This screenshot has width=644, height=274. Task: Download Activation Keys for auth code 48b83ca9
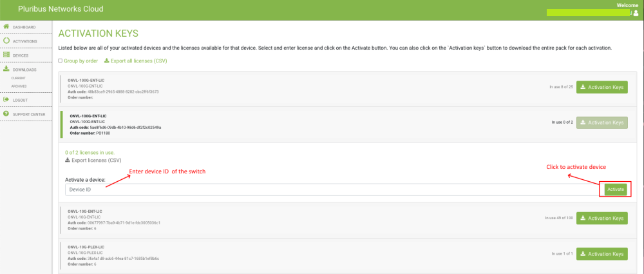601,87
